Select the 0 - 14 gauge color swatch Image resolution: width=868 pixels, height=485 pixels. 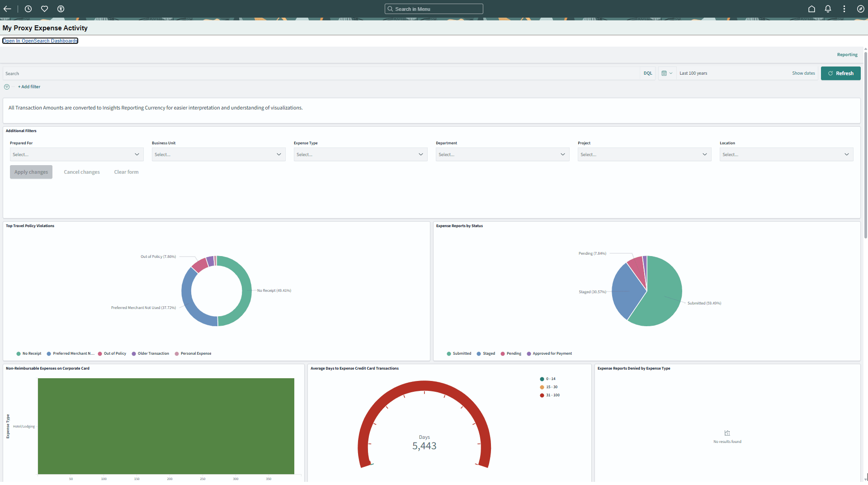(542, 379)
